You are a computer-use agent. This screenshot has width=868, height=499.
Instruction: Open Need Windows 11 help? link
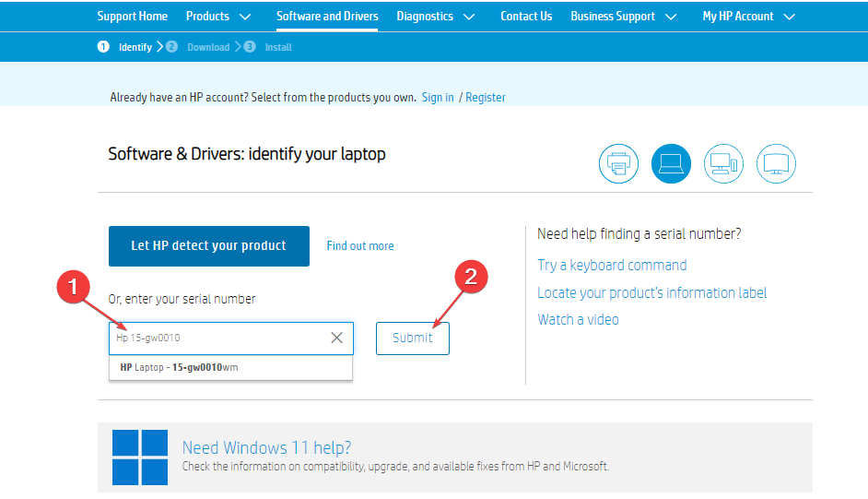[x=266, y=447]
